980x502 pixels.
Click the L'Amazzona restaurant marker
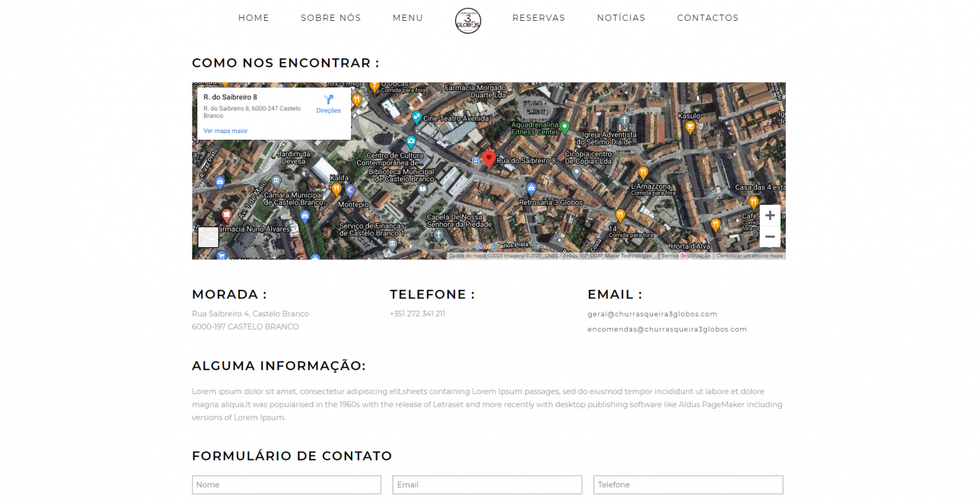coord(643,173)
